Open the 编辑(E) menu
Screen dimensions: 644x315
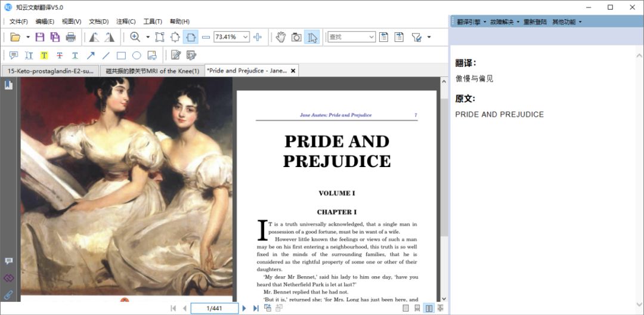click(x=45, y=21)
